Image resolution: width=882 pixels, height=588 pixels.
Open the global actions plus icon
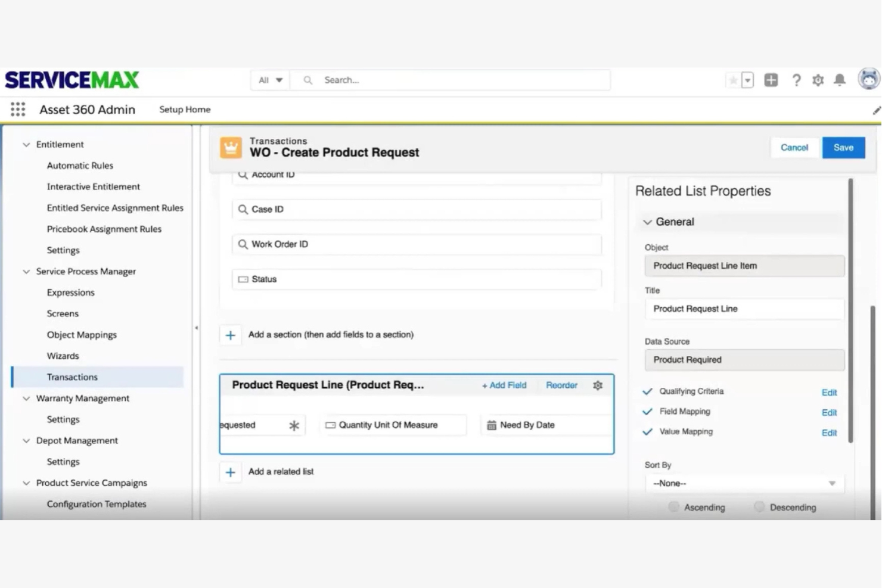click(x=771, y=80)
